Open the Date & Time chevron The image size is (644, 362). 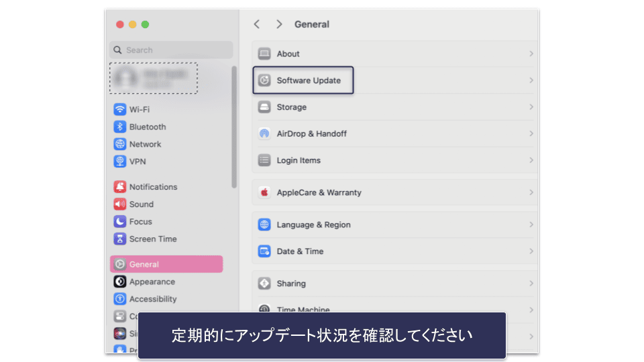pos(531,251)
